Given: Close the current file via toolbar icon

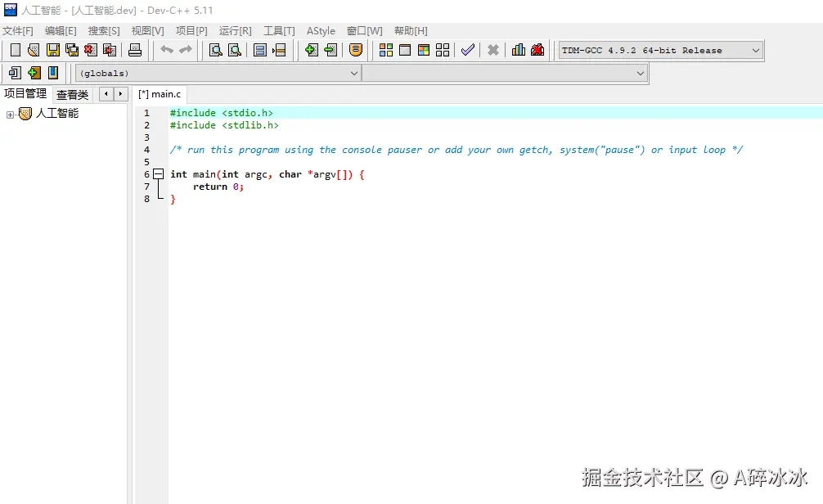Looking at the screenshot, I should (90, 50).
